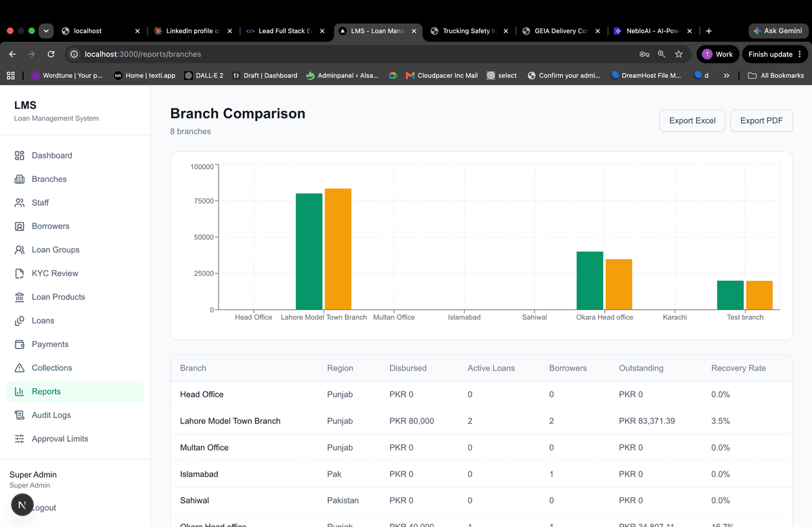Click the KYC Review file-check icon
The width and height of the screenshot is (812, 527).
(20, 273)
